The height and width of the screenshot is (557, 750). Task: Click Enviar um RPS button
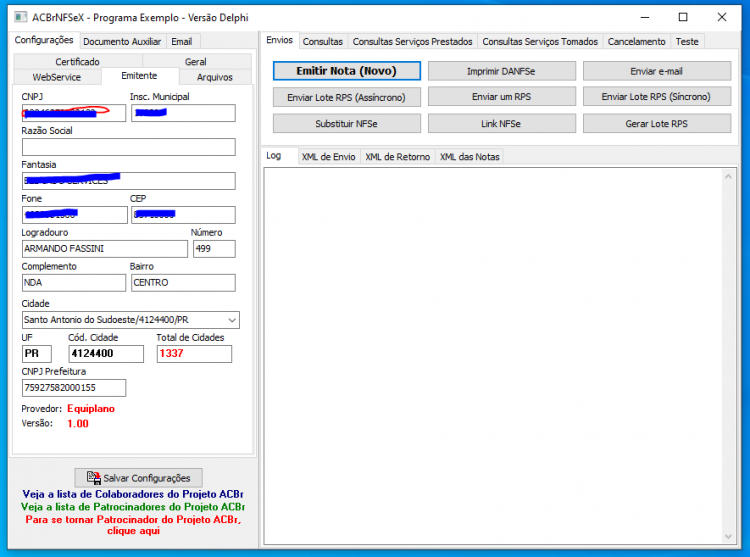coord(501,97)
